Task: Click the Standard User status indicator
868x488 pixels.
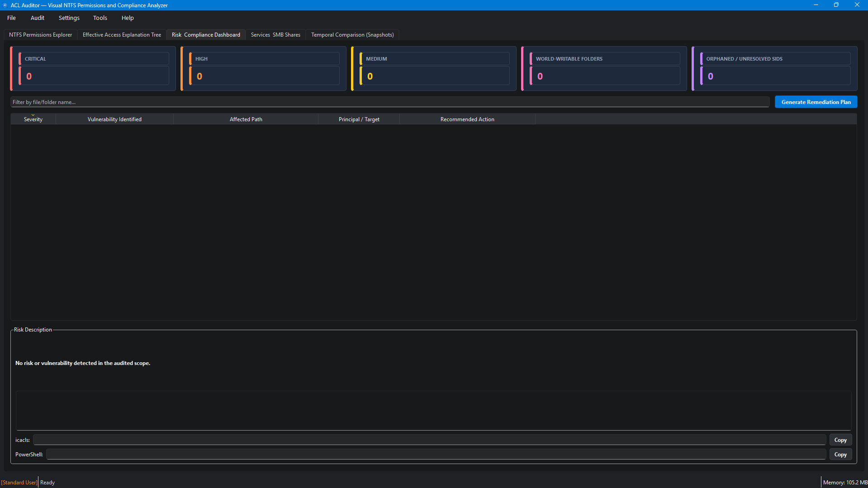Action: click(x=19, y=483)
